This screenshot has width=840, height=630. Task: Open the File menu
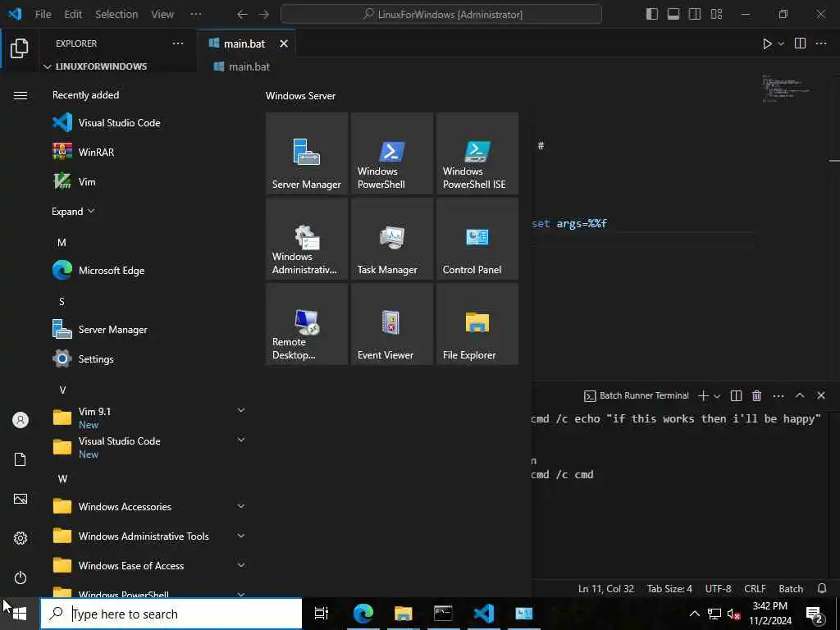pos(43,15)
